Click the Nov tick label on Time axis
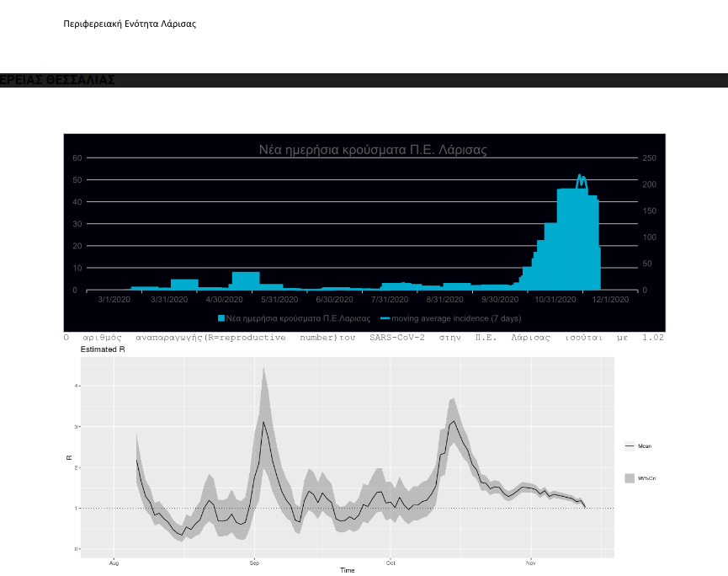Viewport: 728px width, 576px height. pos(530,563)
